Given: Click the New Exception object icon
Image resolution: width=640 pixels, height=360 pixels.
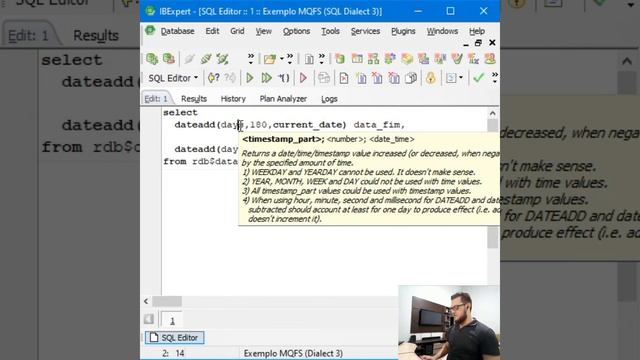Looking at the screenshot, I should (x=440, y=59).
